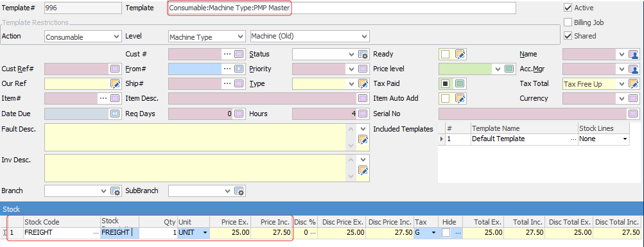Click the icon beside Hours field
Image resolution: width=644 pixels, height=247 pixels.
(363, 114)
